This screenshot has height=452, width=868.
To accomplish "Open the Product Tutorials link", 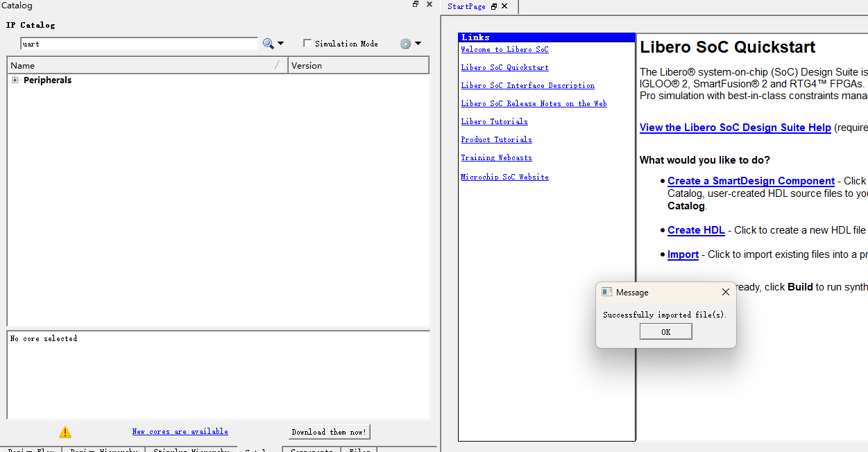I will pyautogui.click(x=496, y=139).
